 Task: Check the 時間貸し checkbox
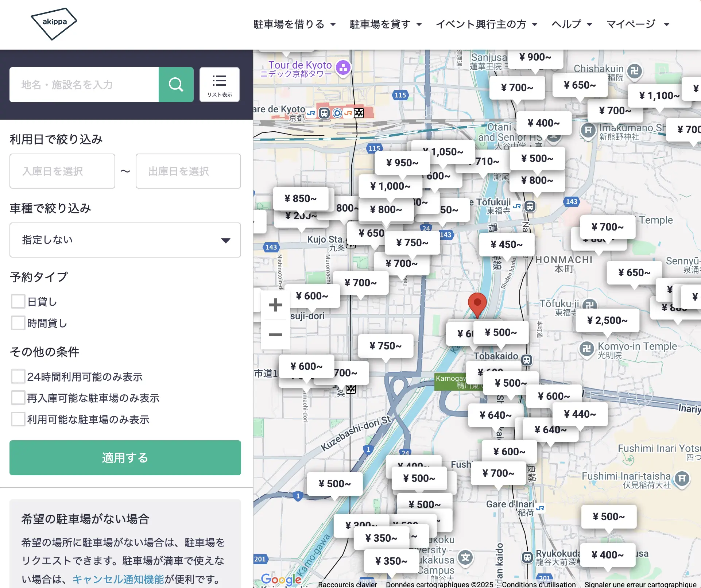pos(18,323)
